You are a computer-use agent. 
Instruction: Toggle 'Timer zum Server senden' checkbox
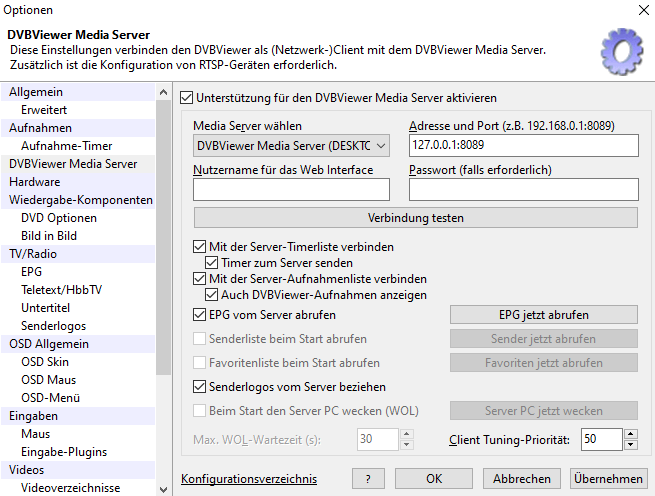click(213, 263)
